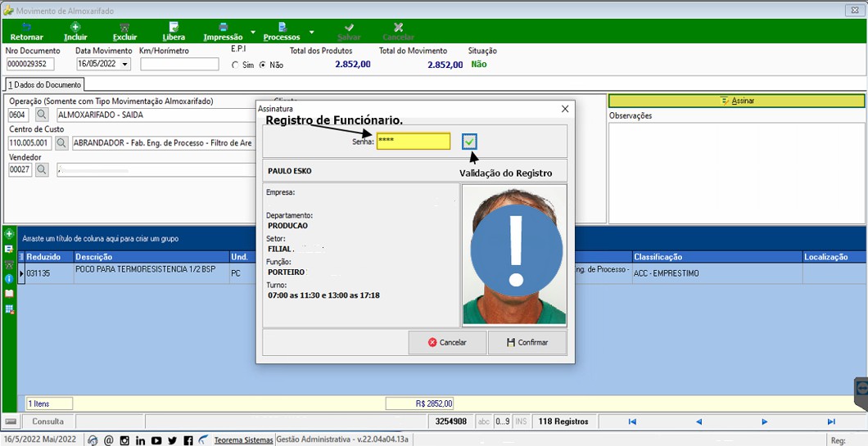The width and height of the screenshot is (868, 446).
Task: Click the Und. column header
Action: [242, 257]
